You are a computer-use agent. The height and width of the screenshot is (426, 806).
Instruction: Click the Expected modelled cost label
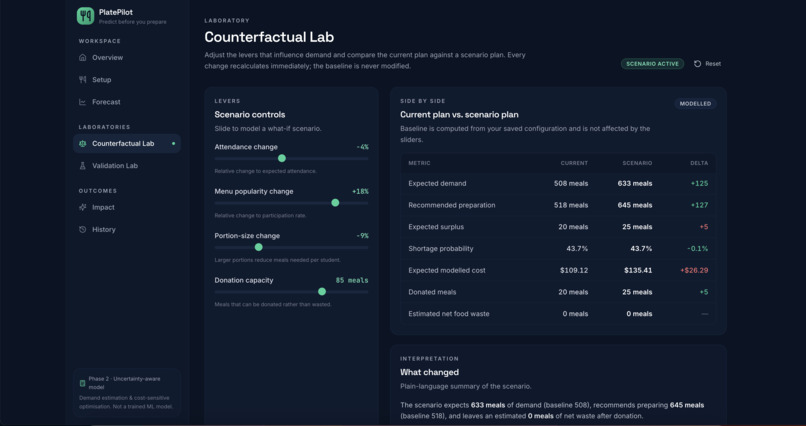[447, 270]
